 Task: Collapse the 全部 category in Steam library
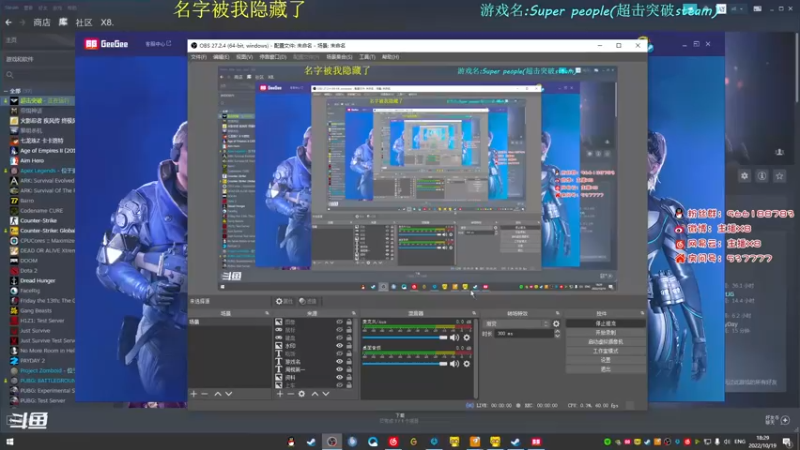pyautogui.click(x=6, y=91)
